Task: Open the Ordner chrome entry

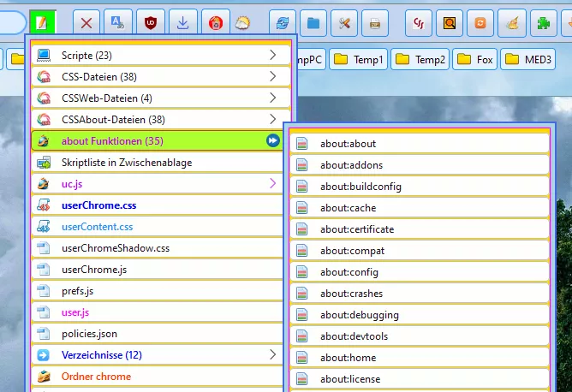Action: coord(158,377)
